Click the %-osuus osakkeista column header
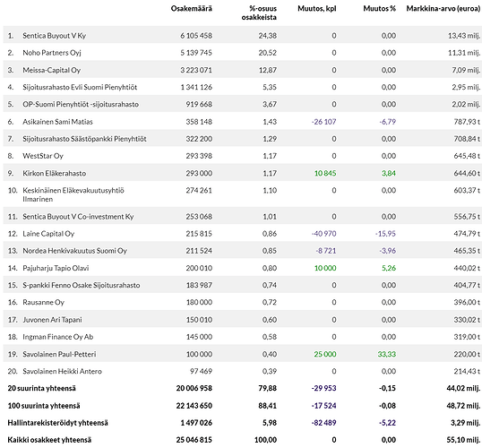Screen dimensions: 482x448 (259, 13)
